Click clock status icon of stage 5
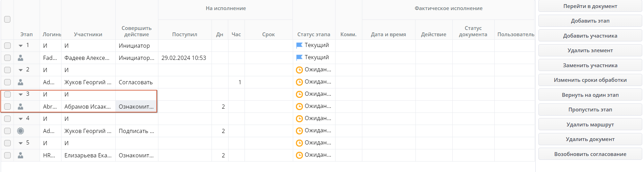644x172 pixels. tap(299, 143)
